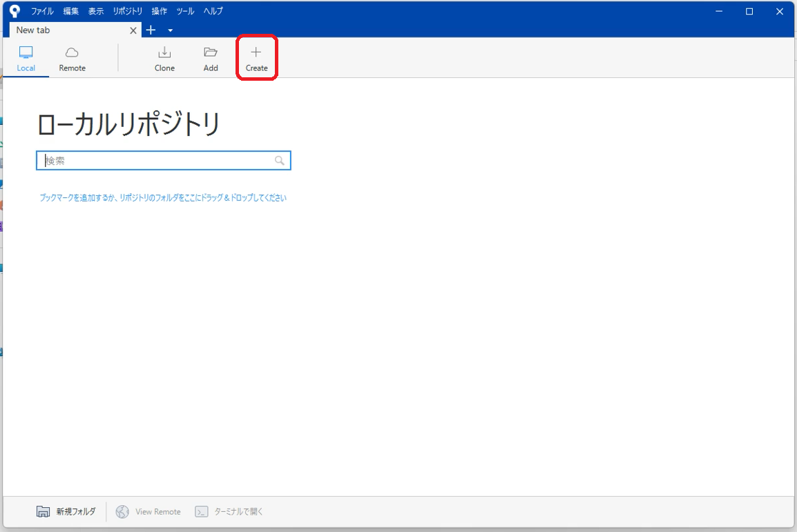Open the 操作 menu

(159, 11)
